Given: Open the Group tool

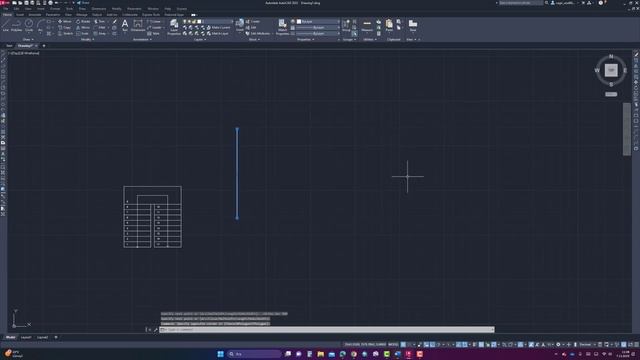Looking at the screenshot, I should coord(346,25).
